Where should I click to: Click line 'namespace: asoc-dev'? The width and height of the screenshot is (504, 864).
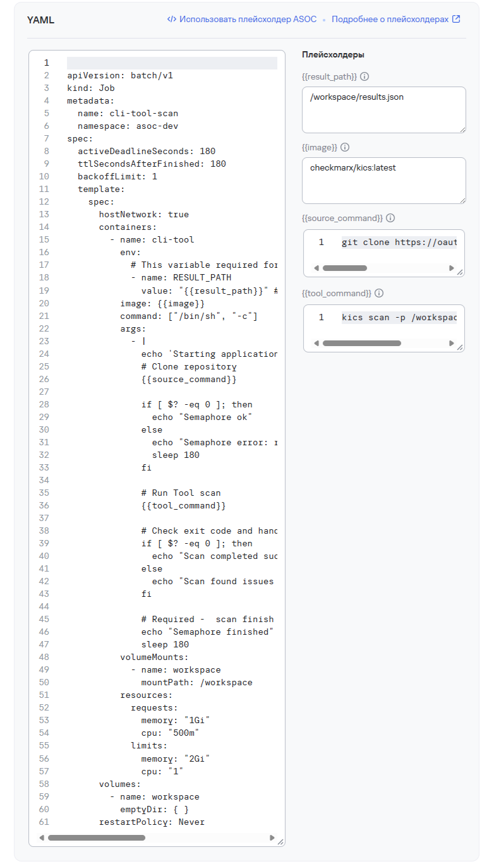(128, 126)
